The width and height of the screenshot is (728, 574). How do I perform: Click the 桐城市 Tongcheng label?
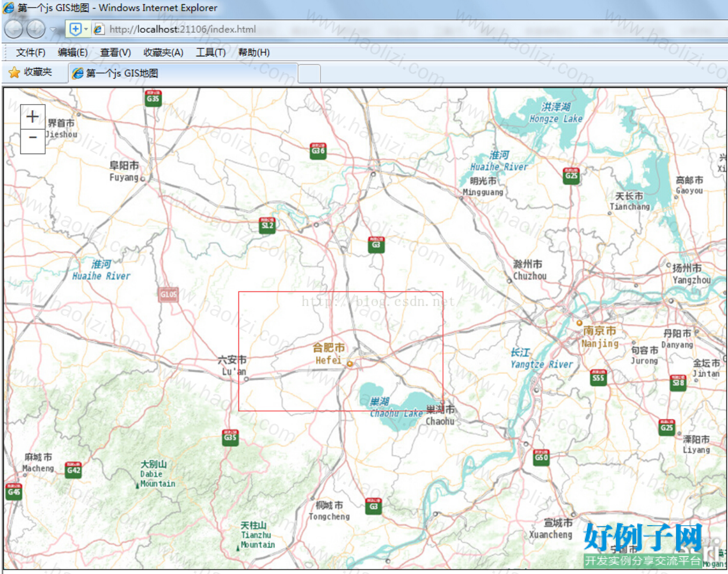point(329,510)
